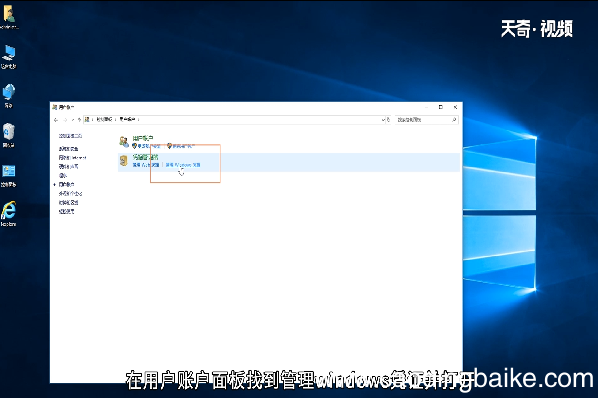The height and width of the screenshot is (398, 598).
Task: Open 控制面板主页 in the left sidebar
Action: (70, 136)
